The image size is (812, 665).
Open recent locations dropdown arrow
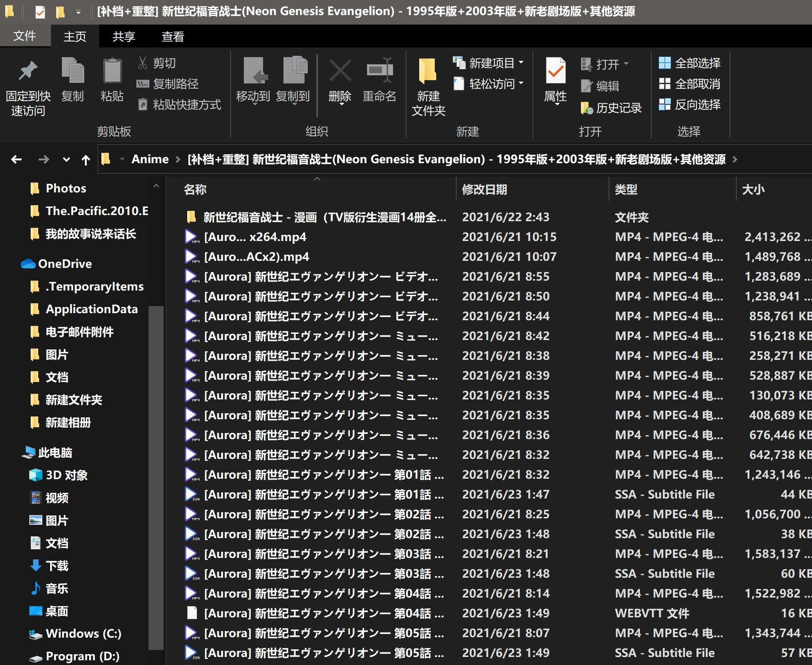[x=66, y=159]
